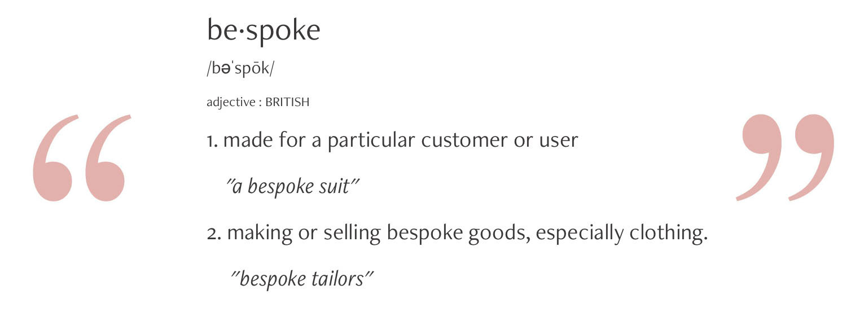Click the second definition's number '2.'
Screen dimensions: 868x316
[x=215, y=232]
